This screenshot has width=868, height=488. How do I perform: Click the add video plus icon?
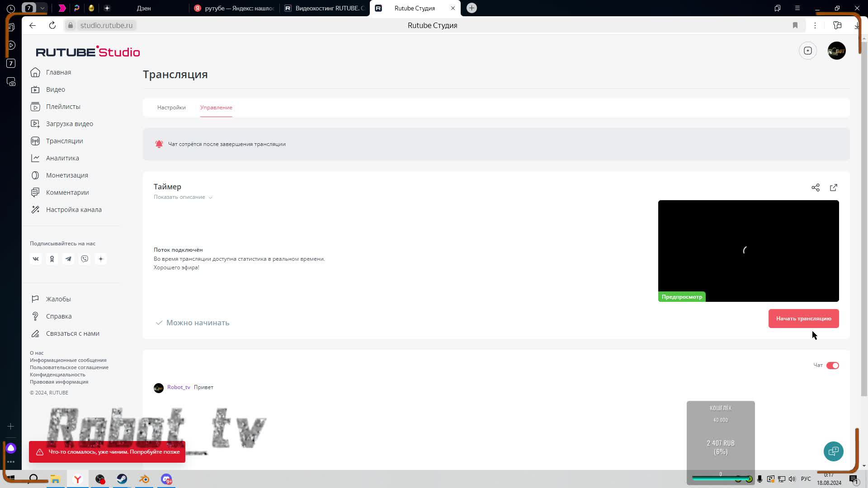pos(807,51)
